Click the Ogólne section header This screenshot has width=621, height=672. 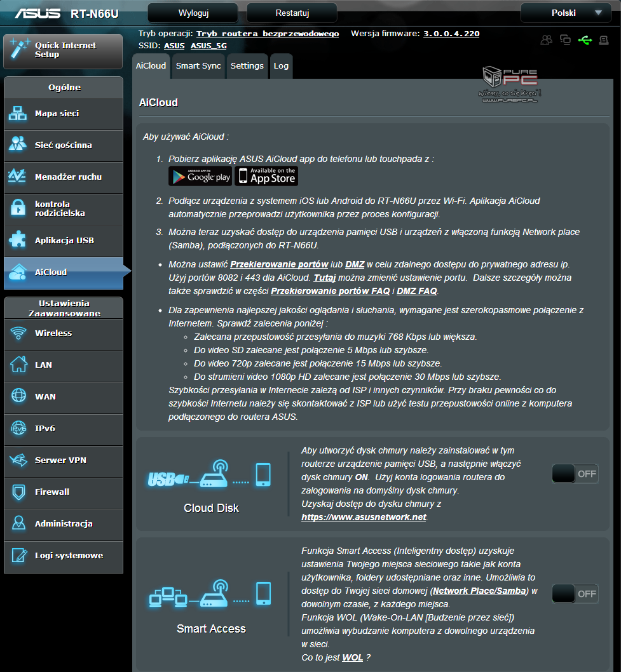click(64, 88)
